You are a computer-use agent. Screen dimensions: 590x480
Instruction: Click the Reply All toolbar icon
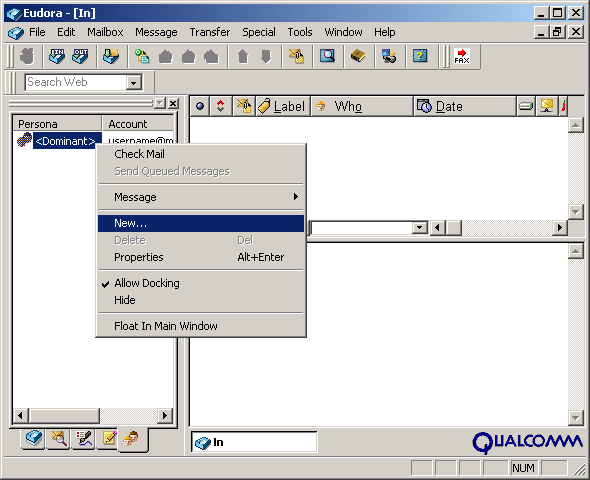tap(189, 56)
